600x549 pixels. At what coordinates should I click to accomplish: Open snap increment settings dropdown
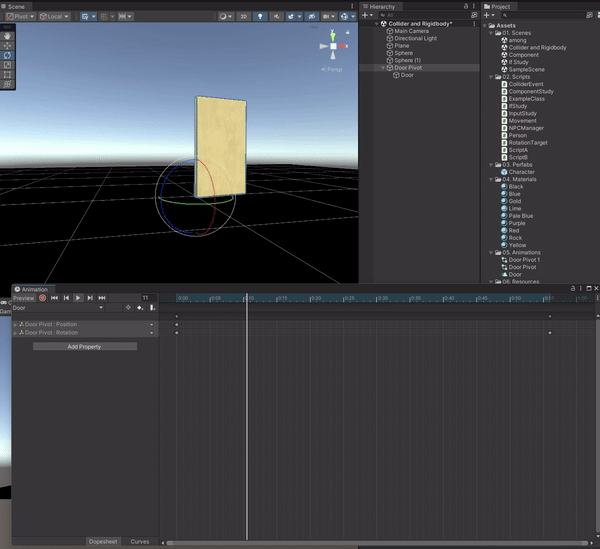pyautogui.click(x=125, y=16)
